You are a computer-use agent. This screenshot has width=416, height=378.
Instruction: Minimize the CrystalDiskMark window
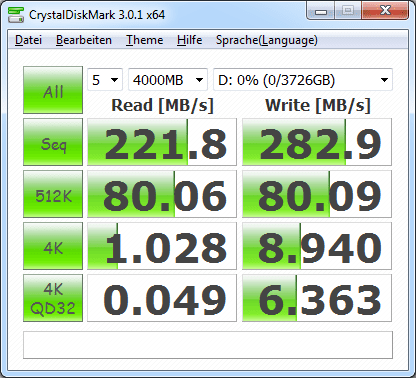(321, 11)
